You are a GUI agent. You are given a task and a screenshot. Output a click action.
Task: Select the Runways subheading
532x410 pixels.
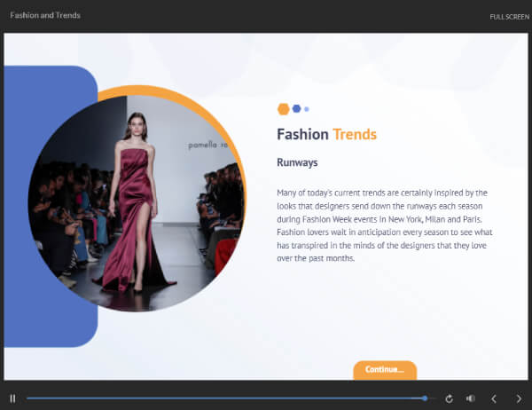pyautogui.click(x=297, y=162)
